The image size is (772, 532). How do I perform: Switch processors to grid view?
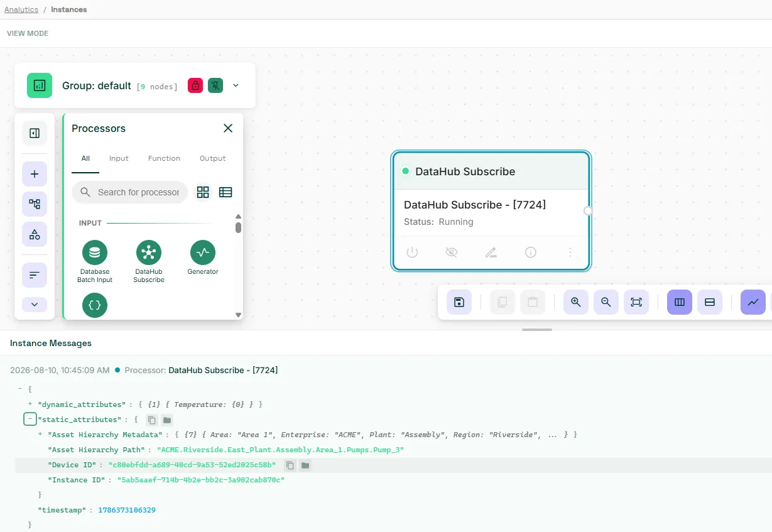coord(203,192)
